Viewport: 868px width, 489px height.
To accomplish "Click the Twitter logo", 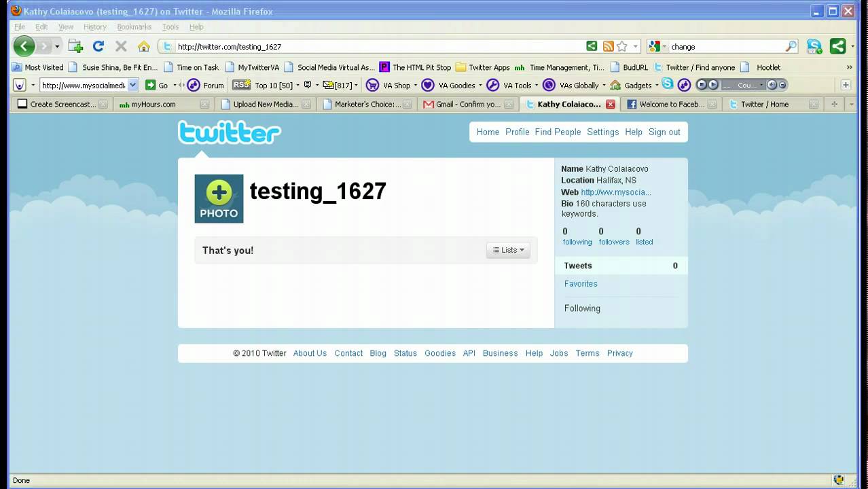I will 229,132.
